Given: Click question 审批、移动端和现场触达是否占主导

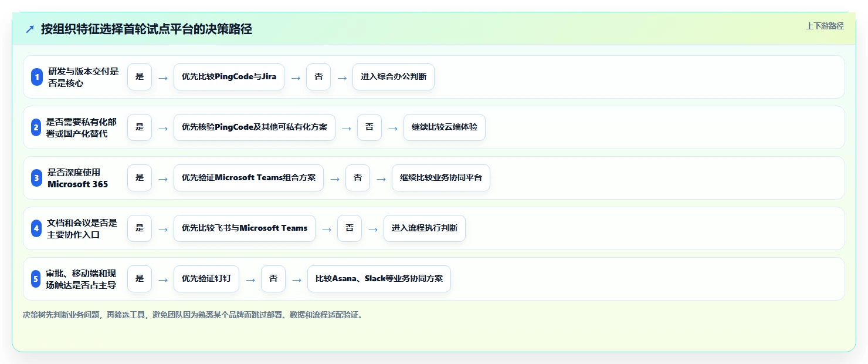Looking at the screenshot, I should pyautogui.click(x=81, y=279).
